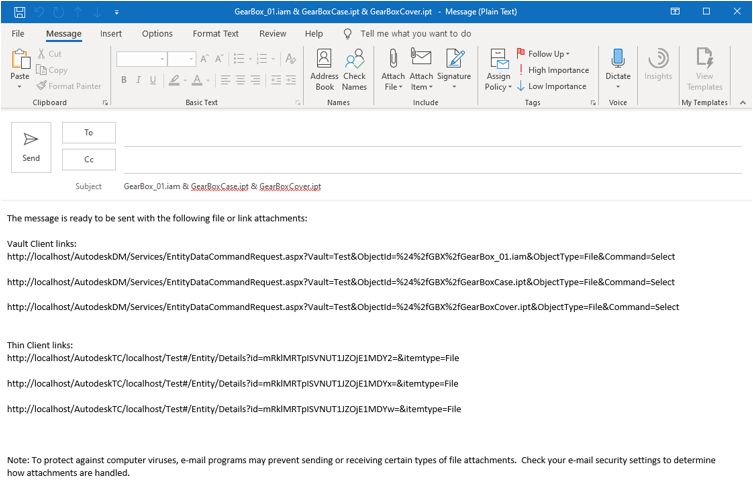Open the Basic Text dialog launcher
Screen dimensions: 753x491
(x=298, y=103)
